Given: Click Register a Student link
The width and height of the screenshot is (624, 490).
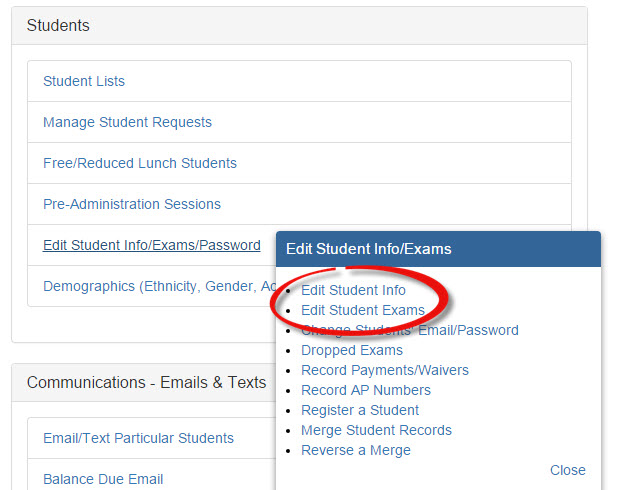Looking at the screenshot, I should tap(360, 410).
